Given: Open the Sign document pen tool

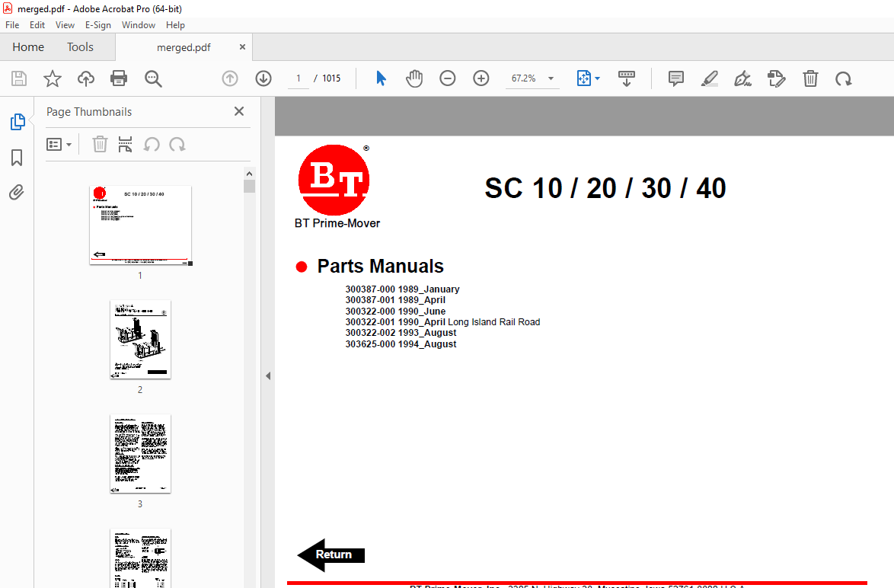Looking at the screenshot, I should [x=743, y=78].
